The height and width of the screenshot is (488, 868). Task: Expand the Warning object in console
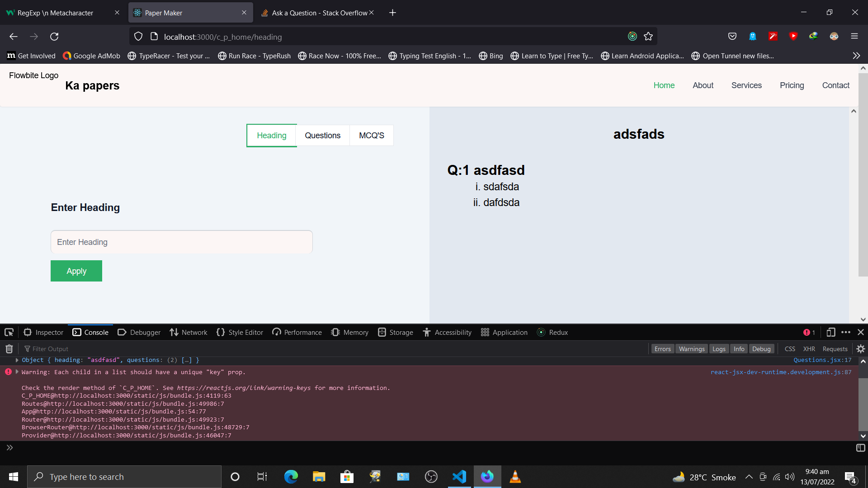click(16, 372)
